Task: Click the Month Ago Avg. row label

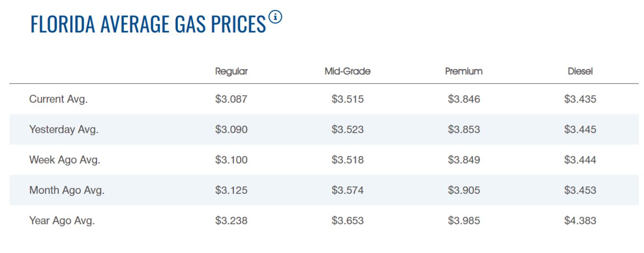Action: pos(67,190)
